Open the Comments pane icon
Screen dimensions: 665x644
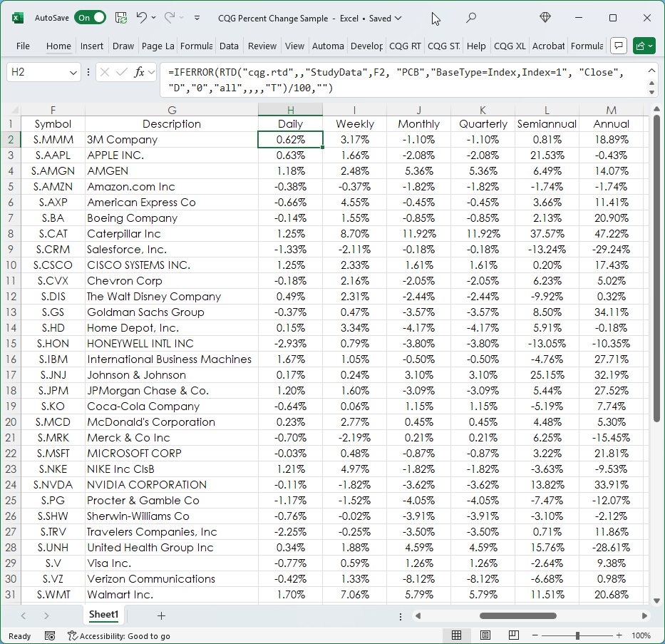[619, 46]
